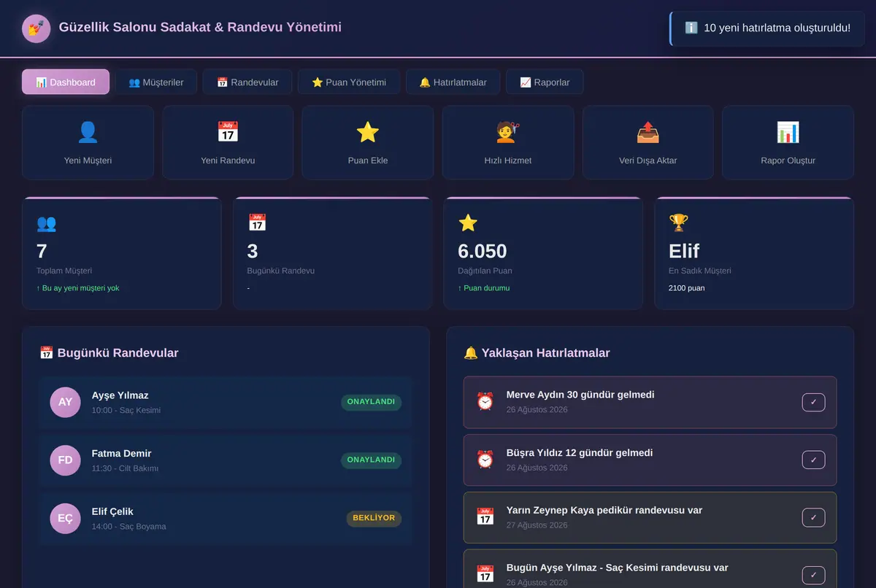
Task: Open the Müşteriler tab
Action: pos(156,82)
